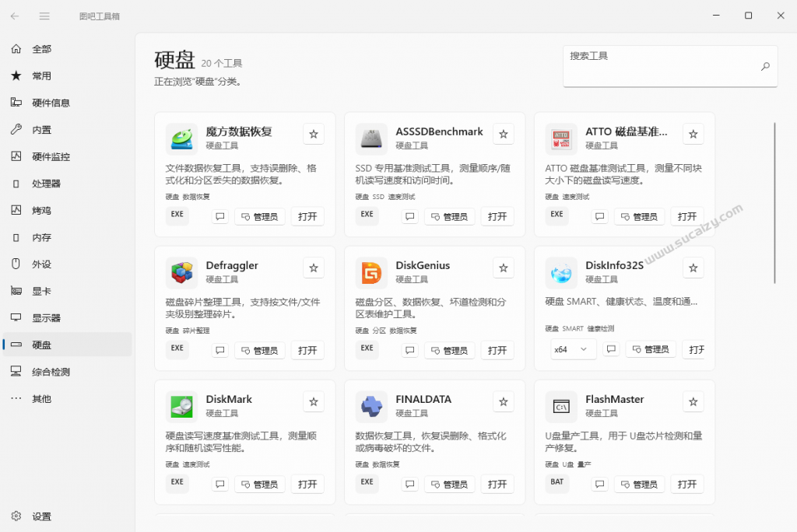This screenshot has height=532, width=797.
Task: Launch FlashMaster with 打开
Action: 687,485
